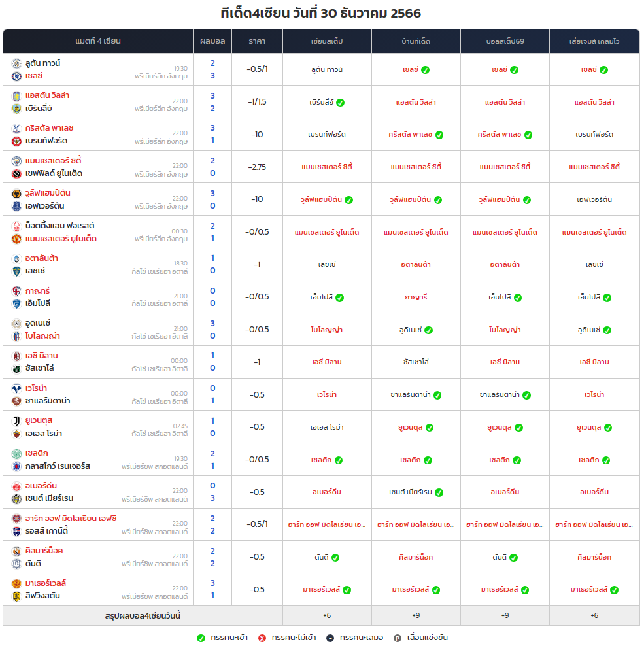Click the แมนเชสเตอร์ ยูไนเต็ด crest in match column

click(16, 239)
